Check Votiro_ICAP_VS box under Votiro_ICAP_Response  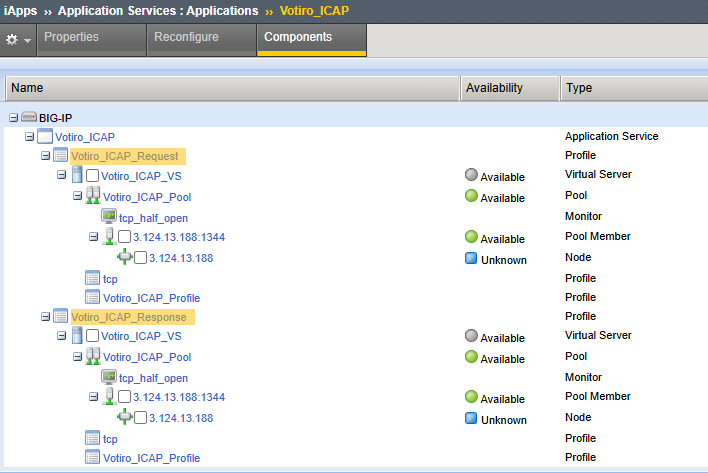pyautogui.click(x=93, y=336)
